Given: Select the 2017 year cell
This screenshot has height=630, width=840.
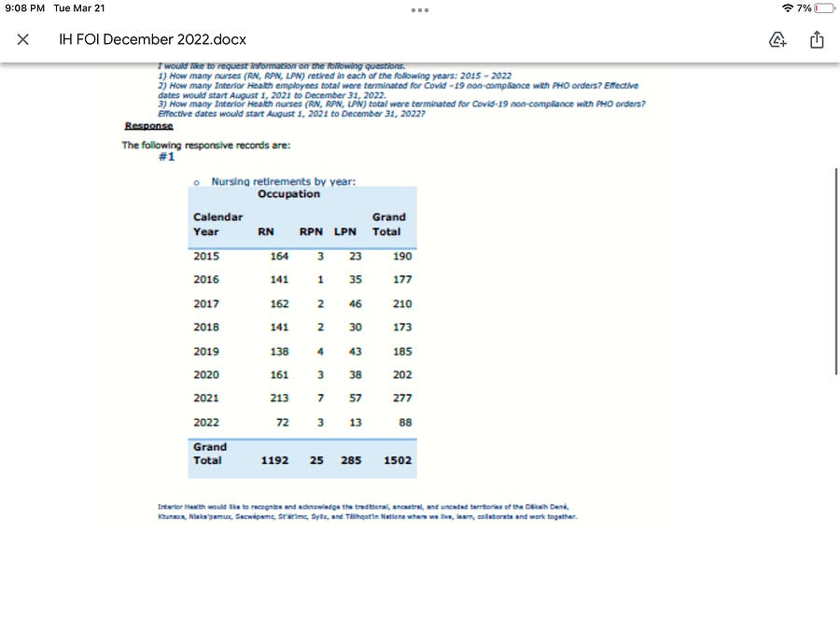Looking at the screenshot, I should [206, 303].
